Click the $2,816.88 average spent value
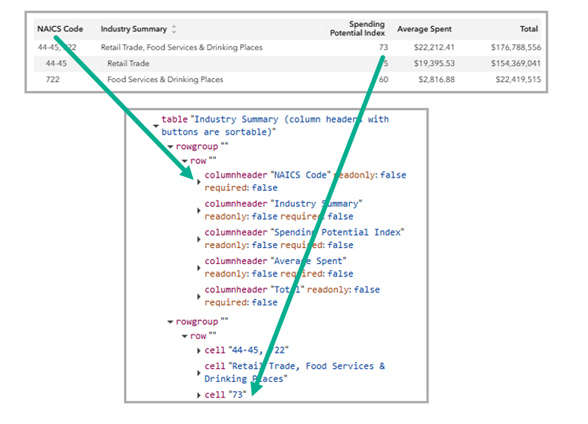 [x=436, y=79]
